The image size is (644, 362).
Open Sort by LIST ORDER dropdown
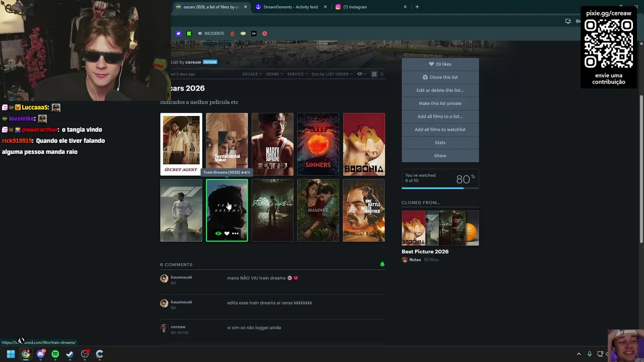(332, 74)
